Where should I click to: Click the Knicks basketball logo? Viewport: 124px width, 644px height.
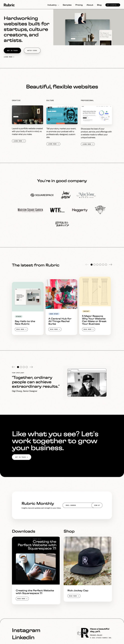[x=100, y=210]
